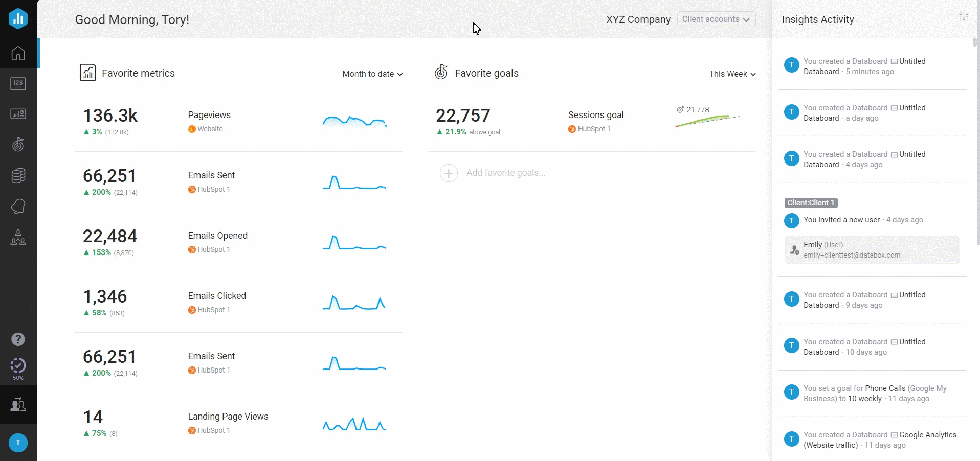Open the Alerts notifications sidebar icon
The width and height of the screenshot is (980, 461).
click(x=18, y=206)
